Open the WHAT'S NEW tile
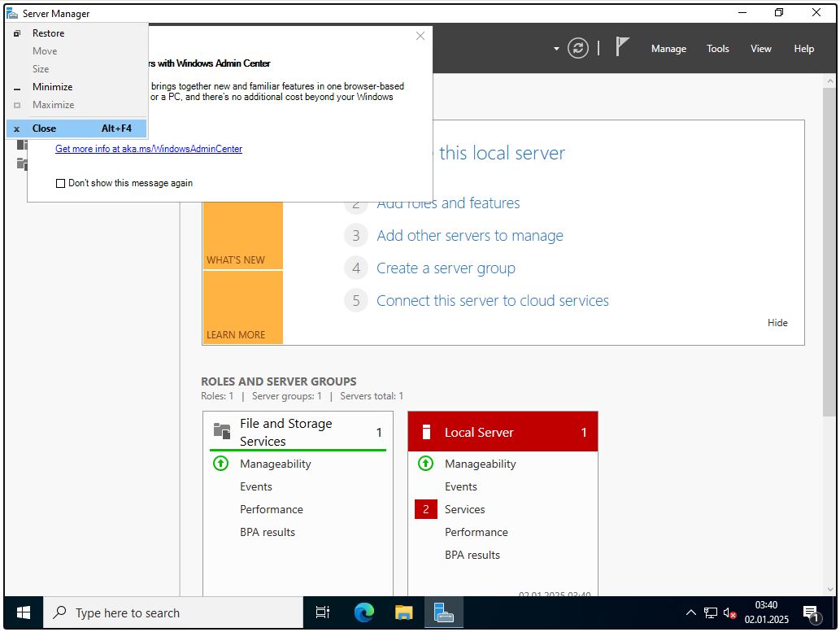Screen dimensions: 840x632 pyautogui.click(x=242, y=235)
